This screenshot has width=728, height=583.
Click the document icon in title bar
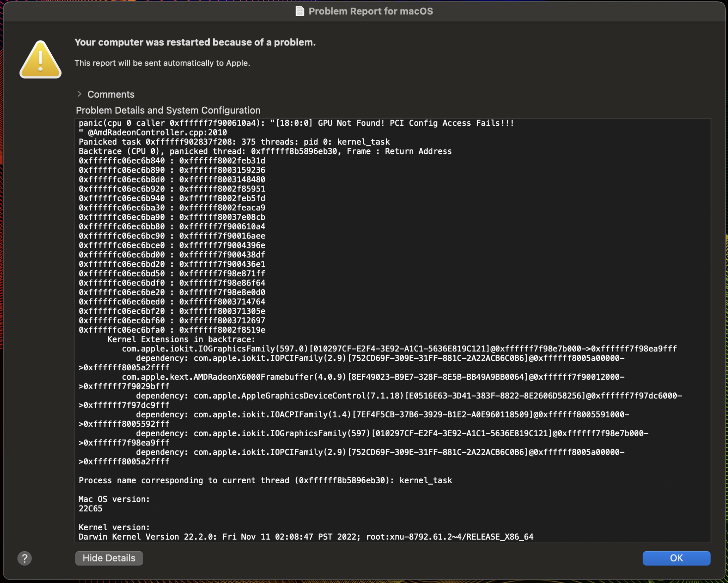click(x=300, y=11)
